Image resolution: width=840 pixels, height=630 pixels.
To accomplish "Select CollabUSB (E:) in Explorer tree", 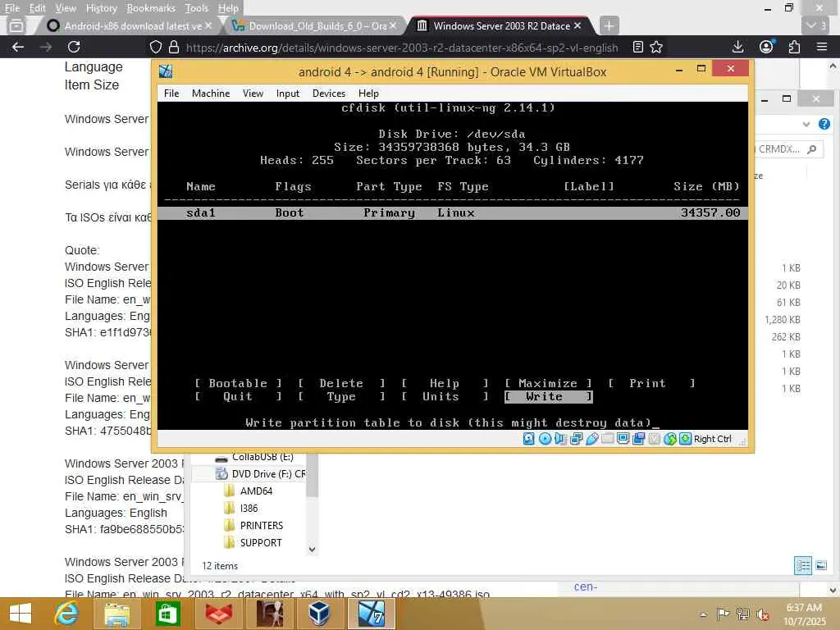I will [262, 457].
